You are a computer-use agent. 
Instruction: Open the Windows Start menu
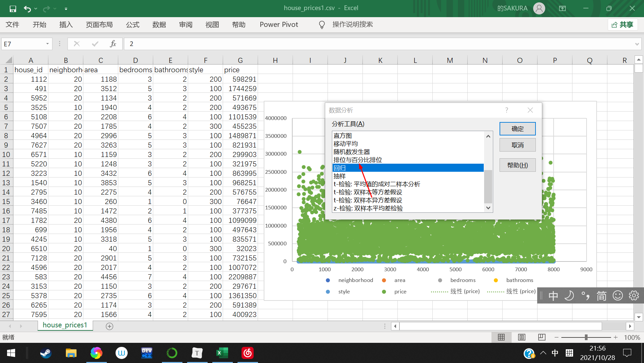(11, 353)
